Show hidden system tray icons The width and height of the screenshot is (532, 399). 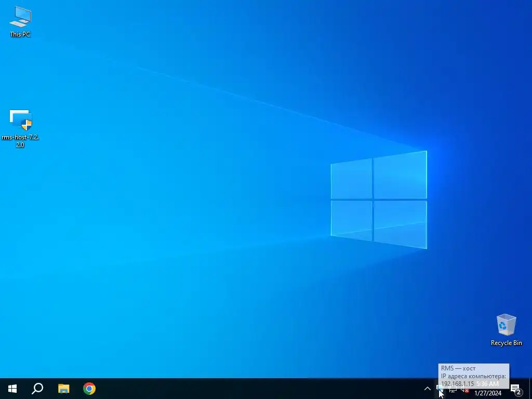[428, 389]
